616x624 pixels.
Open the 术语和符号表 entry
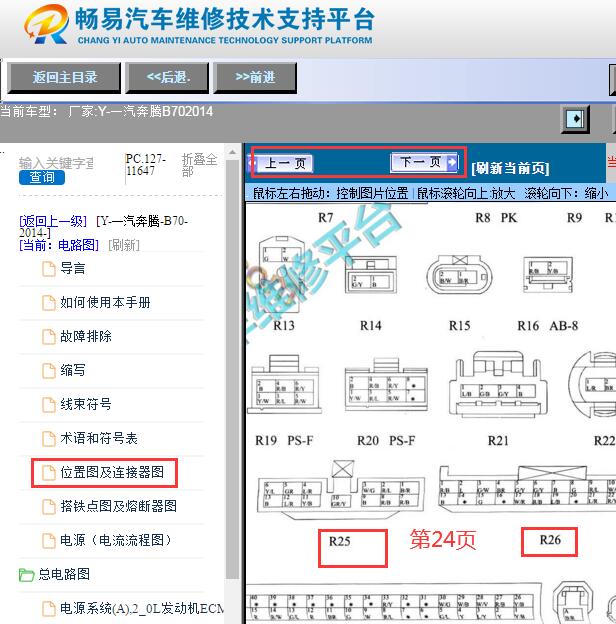(99, 439)
